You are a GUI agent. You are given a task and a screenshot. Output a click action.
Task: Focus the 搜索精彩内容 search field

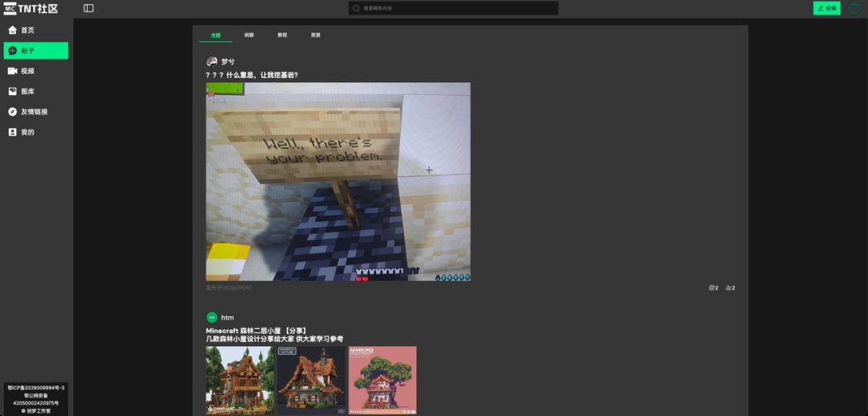click(453, 8)
